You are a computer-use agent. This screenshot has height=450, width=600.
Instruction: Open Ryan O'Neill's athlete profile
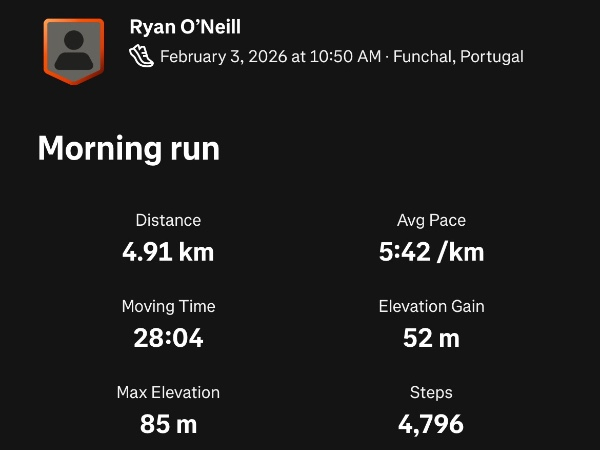185,26
